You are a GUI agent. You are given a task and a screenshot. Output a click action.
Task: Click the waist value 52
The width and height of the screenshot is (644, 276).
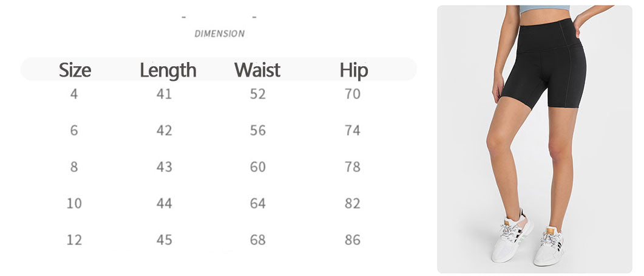[x=258, y=94]
